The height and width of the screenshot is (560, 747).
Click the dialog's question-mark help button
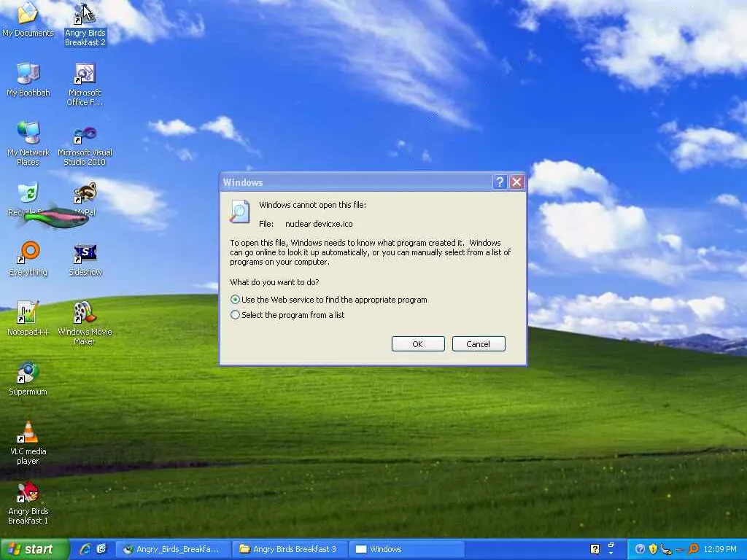click(x=499, y=182)
